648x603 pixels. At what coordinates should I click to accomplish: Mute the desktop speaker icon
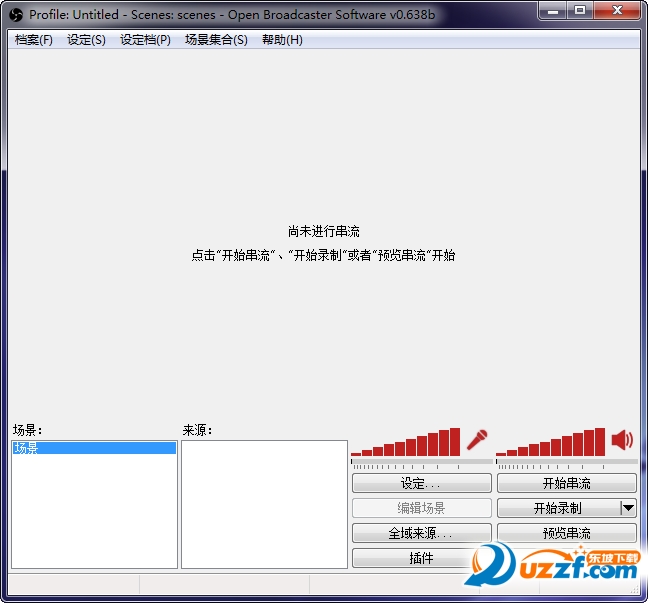click(x=622, y=439)
